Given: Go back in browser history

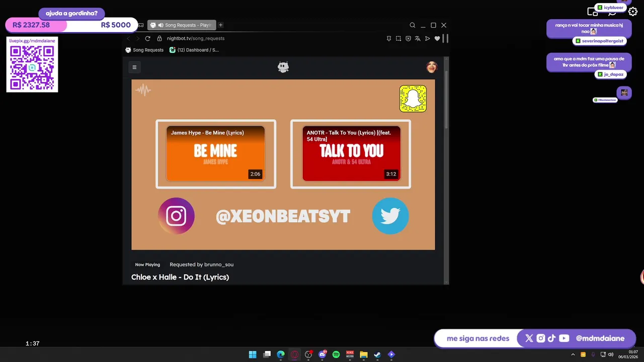Looking at the screenshot, I should coord(128,38).
